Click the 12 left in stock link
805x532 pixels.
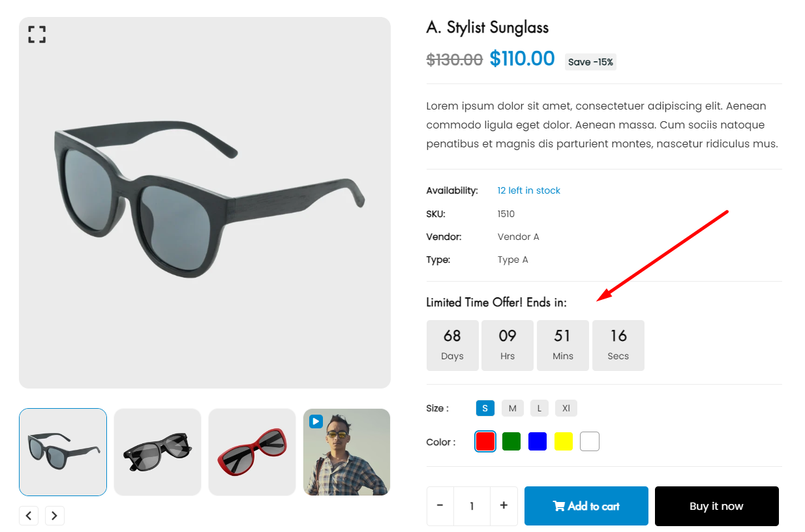[x=529, y=190]
